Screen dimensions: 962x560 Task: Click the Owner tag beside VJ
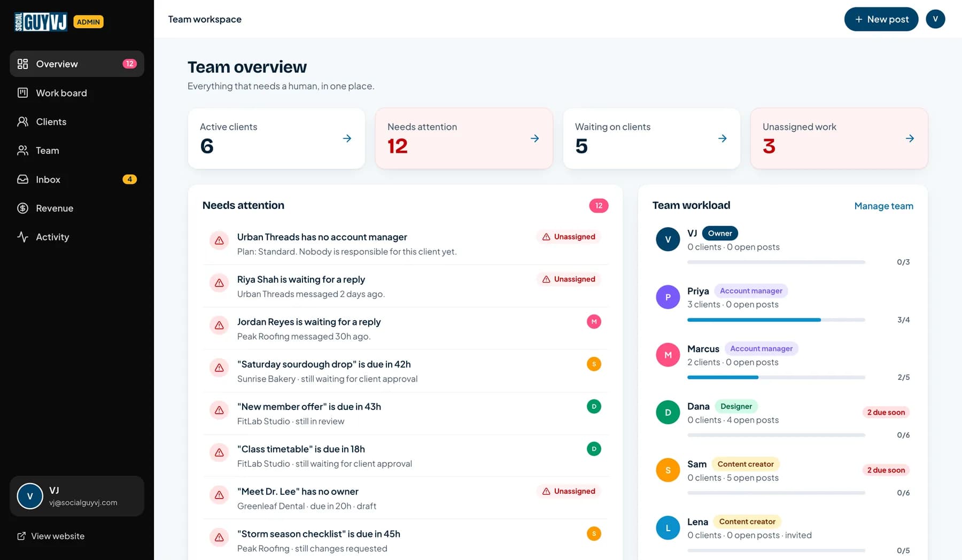[720, 233]
